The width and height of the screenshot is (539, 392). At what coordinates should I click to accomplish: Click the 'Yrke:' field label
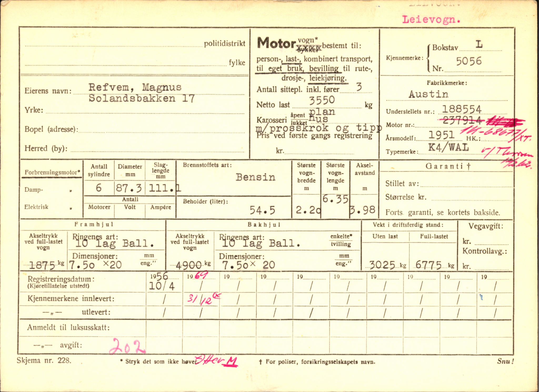pyautogui.click(x=34, y=110)
